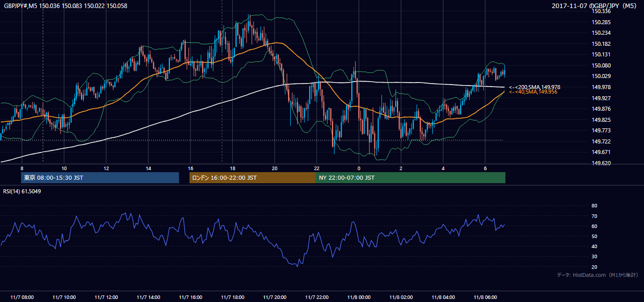Click the 40,SMA,149.956 moving average label

click(x=533, y=92)
